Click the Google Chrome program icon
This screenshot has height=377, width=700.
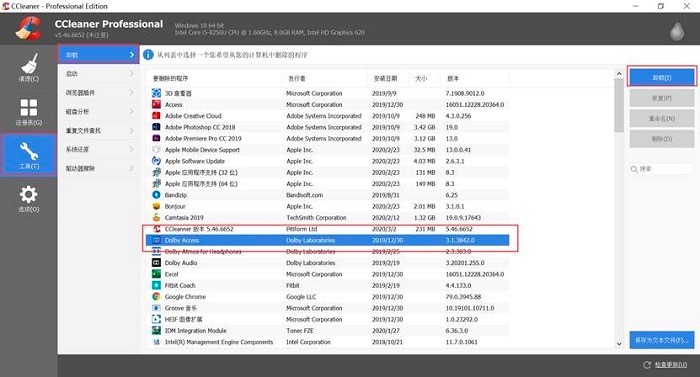point(156,296)
